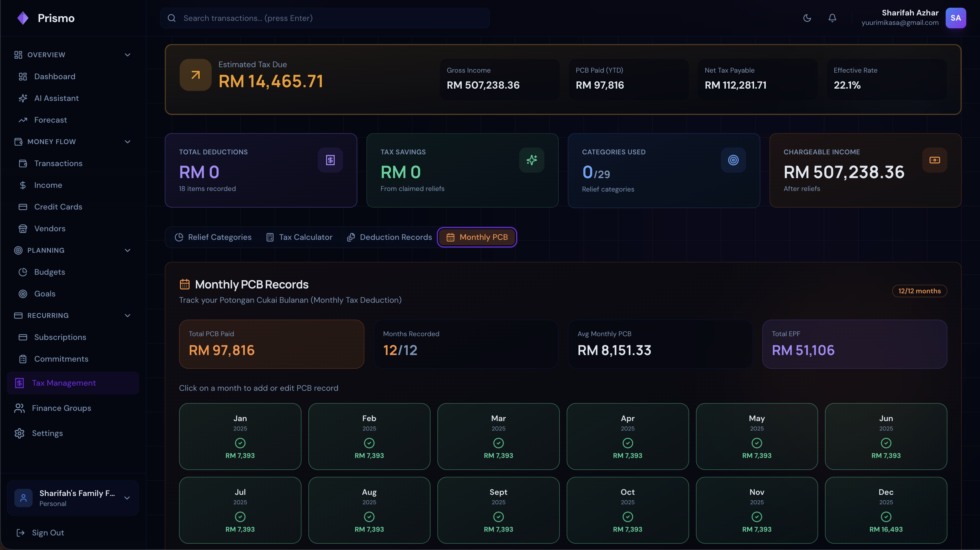Toggle dark mode moon icon
The width and height of the screenshot is (980, 550).
pos(807,18)
